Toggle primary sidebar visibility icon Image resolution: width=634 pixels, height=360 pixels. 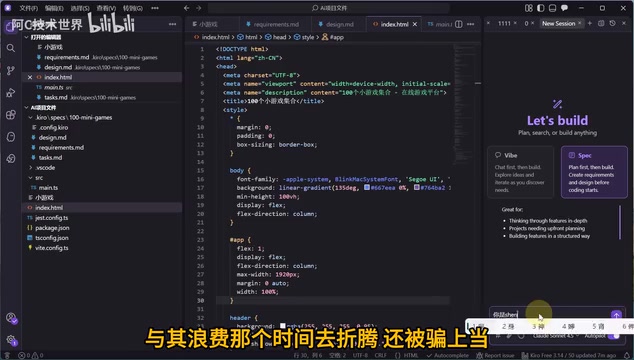[541, 8]
